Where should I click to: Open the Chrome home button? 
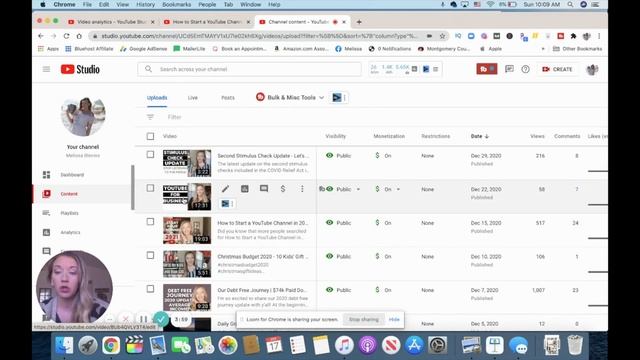(79, 36)
